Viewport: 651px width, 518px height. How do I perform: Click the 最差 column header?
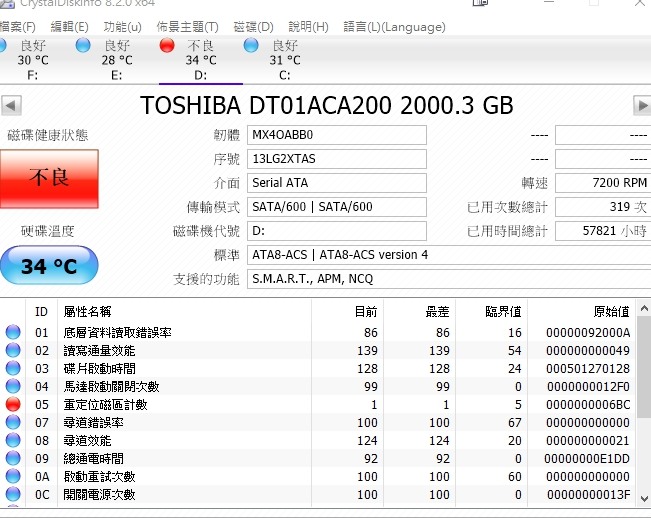point(419,312)
